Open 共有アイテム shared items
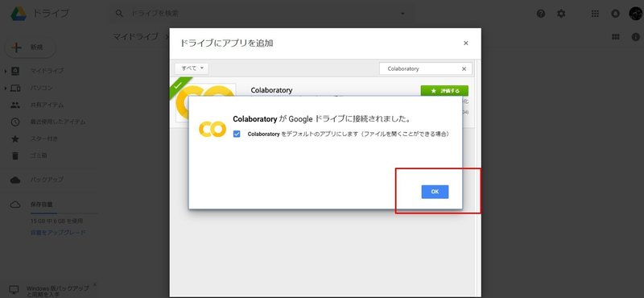This screenshot has width=644, height=298. tap(47, 105)
